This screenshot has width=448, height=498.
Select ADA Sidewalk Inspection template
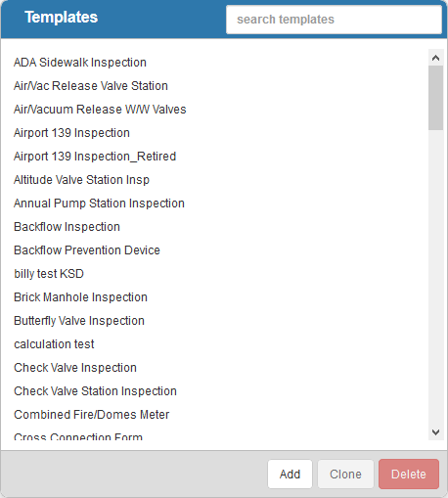(x=80, y=63)
